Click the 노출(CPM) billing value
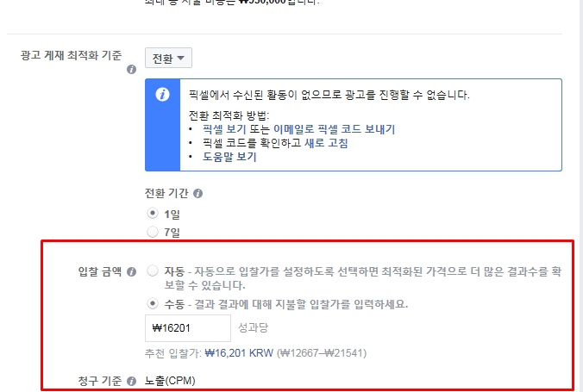This screenshot has width=583, height=392. tap(170, 381)
